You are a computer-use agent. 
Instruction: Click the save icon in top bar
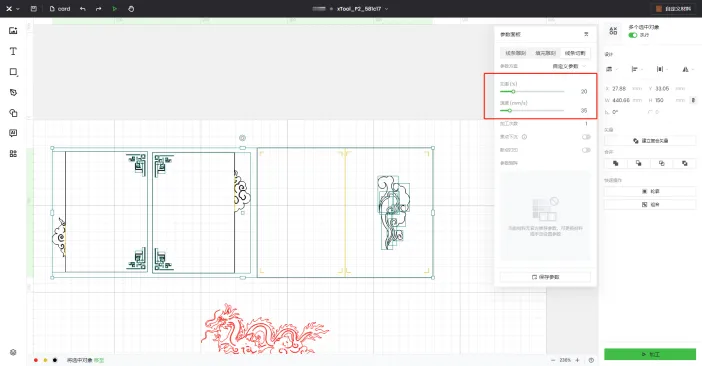point(34,9)
